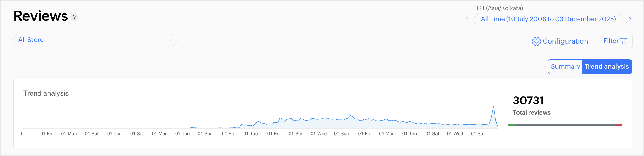Click the Configuration gear icon
644x156 pixels.
pyautogui.click(x=536, y=41)
